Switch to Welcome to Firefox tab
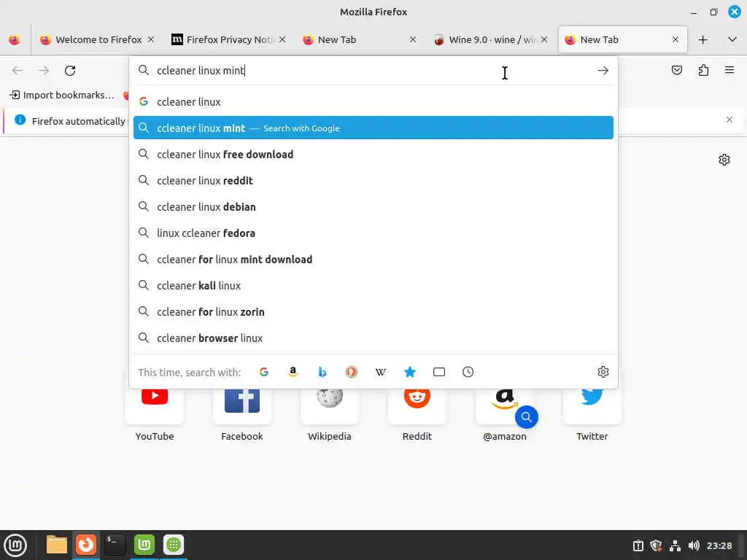Image resolution: width=747 pixels, height=560 pixels. (x=97, y=39)
